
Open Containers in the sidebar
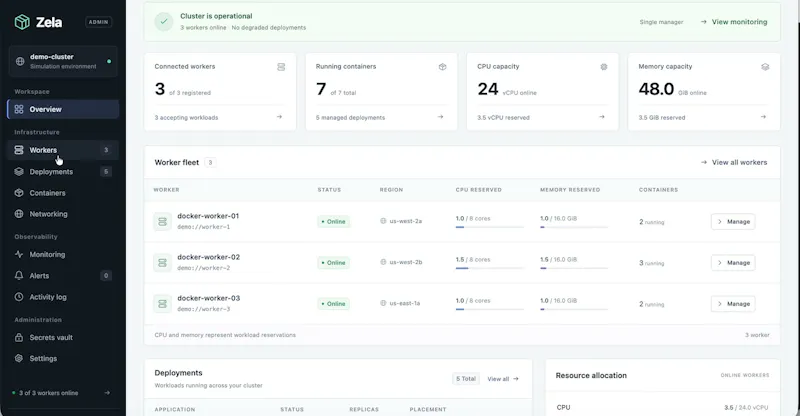(63, 193)
